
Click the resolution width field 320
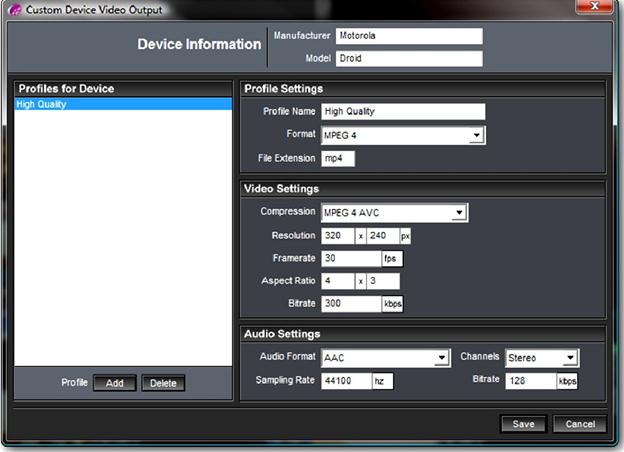coord(337,236)
